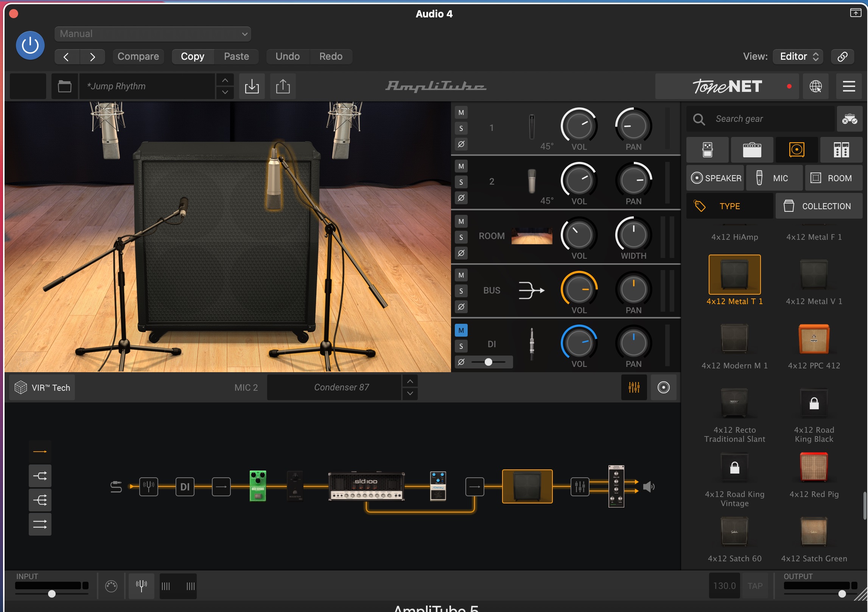Click the DI block in signal chain
Screen dimensions: 868x612
185,487
